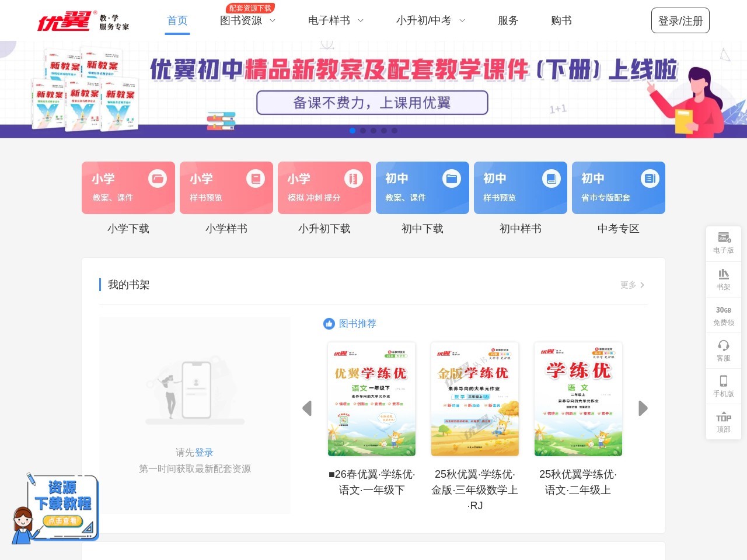Viewport: 747px width, 560px height.
Task: Open 客服 customer service from sidebar
Action: pos(723,351)
